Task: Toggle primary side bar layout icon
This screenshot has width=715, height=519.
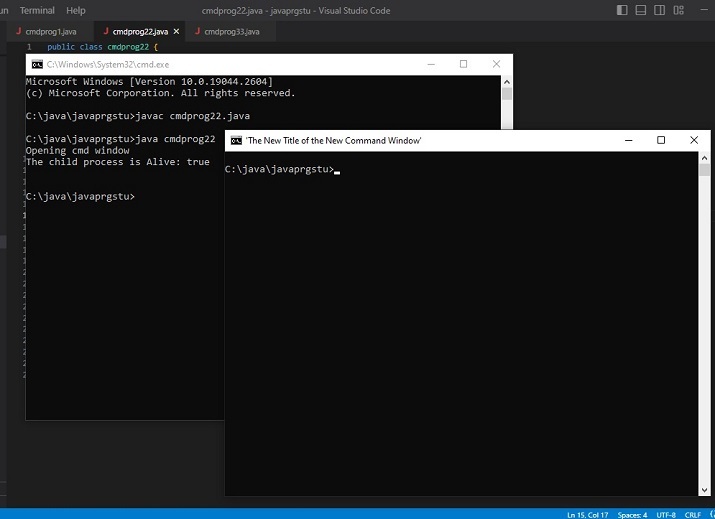Action: [622, 10]
